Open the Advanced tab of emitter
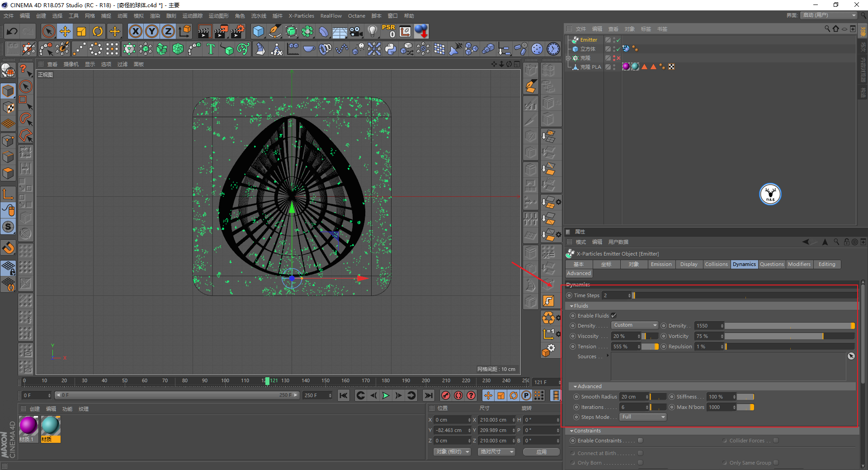The image size is (868, 470). [579, 273]
